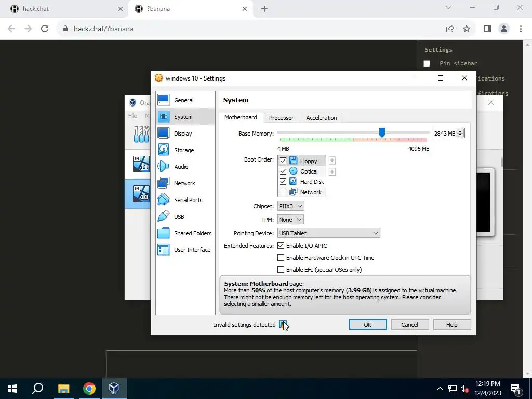The height and width of the screenshot is (399, 532).
Task: Select the Floppy boot device icon
Action: pyautogui.click(x=293, y=161)
